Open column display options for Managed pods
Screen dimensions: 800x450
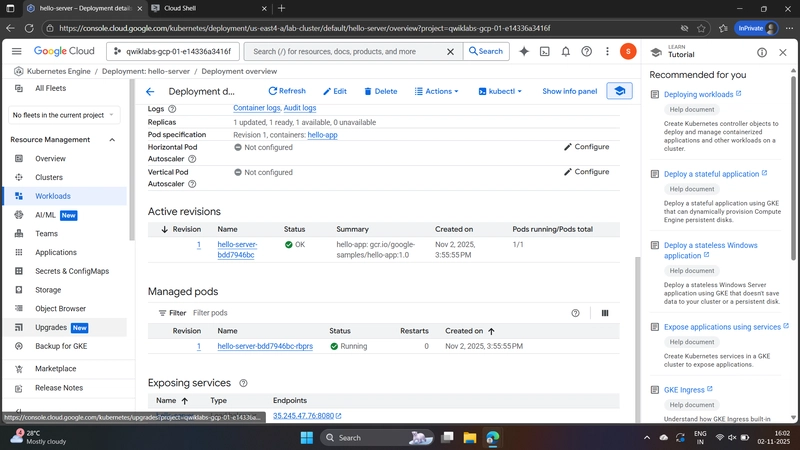pyautogui.click(x=605, y=313)
